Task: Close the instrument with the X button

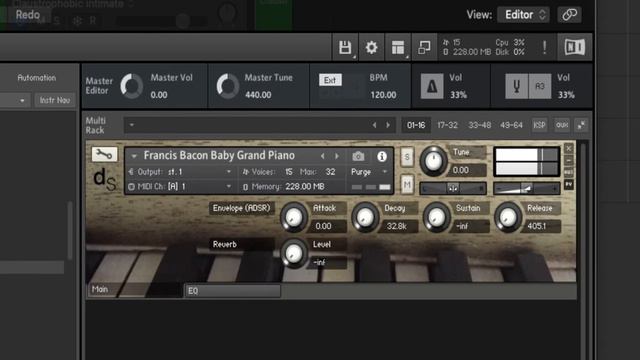Action: coord(569,148)
